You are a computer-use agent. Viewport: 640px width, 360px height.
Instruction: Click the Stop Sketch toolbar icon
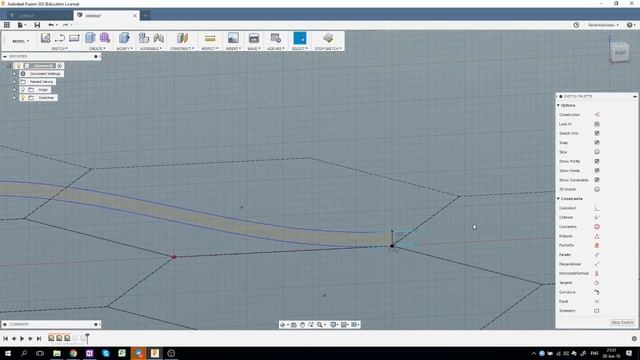[x=328, y=38]
